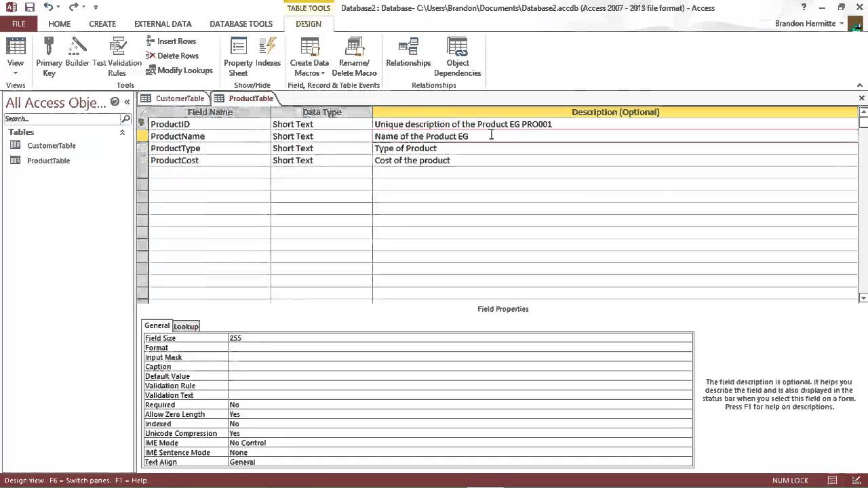Click the navigation pane Search box
This screenshot has height=488, width=868.
coord(61,119)
